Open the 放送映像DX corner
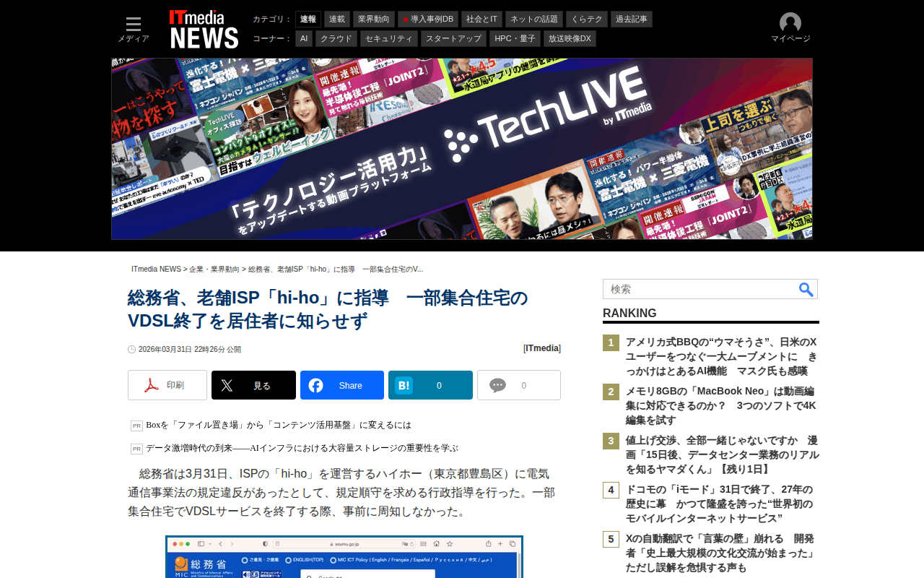This screenshot has height=578, width=924. click(570, 38)
